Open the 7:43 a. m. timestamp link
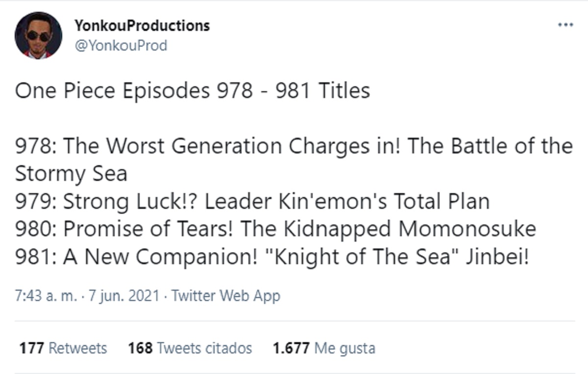This screenshot has height=374, width=588. (46, 296)
